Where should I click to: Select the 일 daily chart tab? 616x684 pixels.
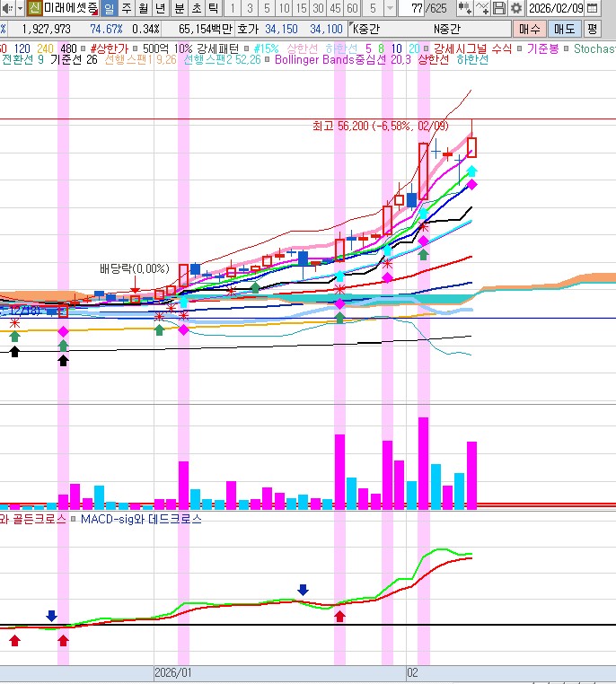pyautogui.click(x=109, y=8)
